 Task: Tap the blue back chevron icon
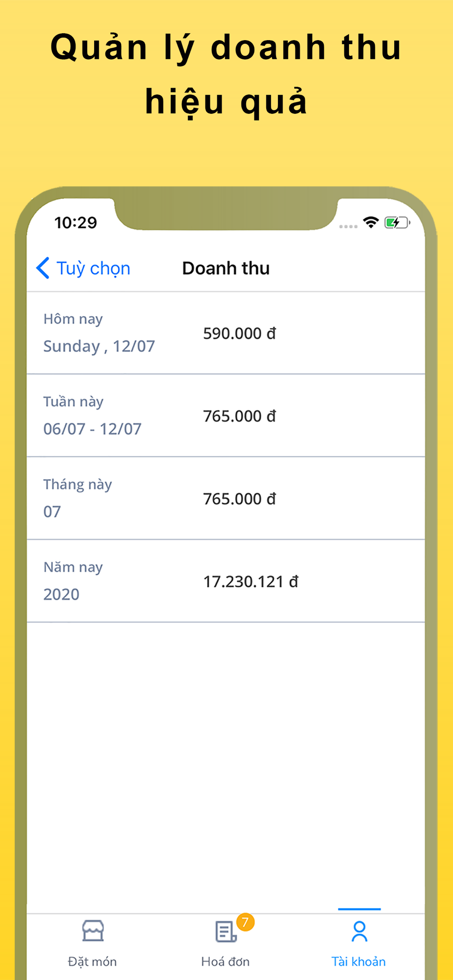(43, 268)
